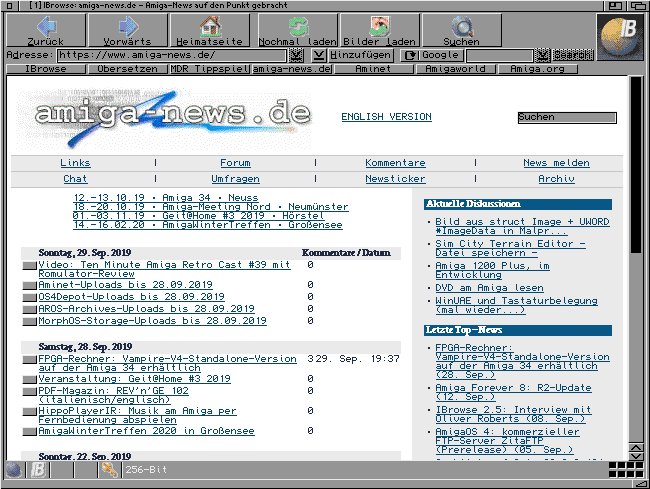Image resolution: width=650 pixels, height=489 pixels.
Task: Open the Heimatseite home page
Action: click(x=210, y=30)
